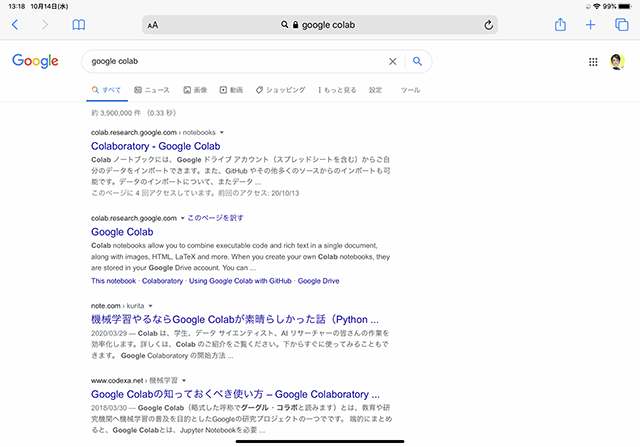This screenshot has height=447, width=640.
Task: Click into the Google search input field
Action: click(237, 61)
